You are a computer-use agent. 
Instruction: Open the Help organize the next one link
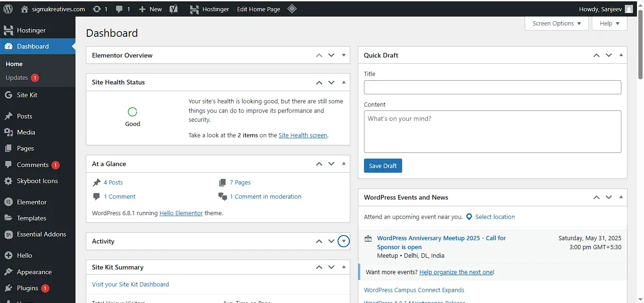click(x=456, y=272)
